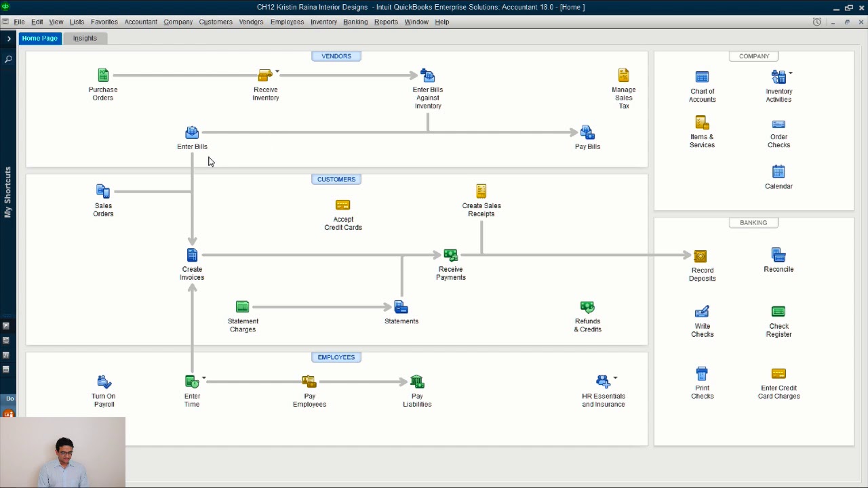This screenshot has height=488, width=868.
Task: Open HR Essentials and Insurance
Action: click(x=603, y=382)
